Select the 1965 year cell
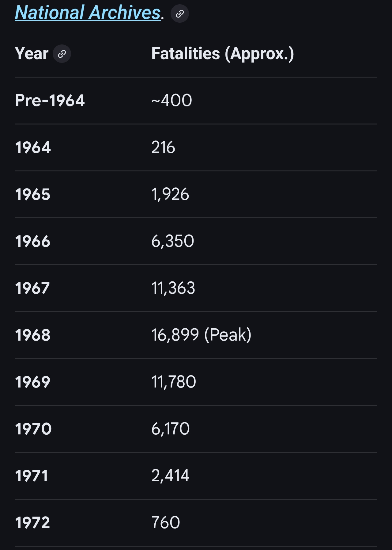 [33, 194]
